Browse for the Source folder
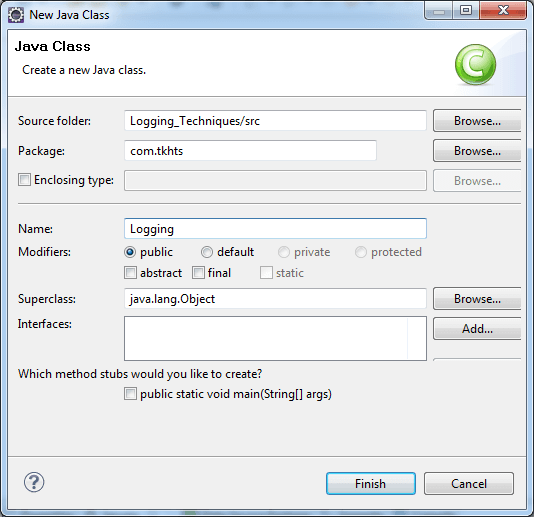Image resolution: width=534 pixels, height=517 pixels. point(477,121)
